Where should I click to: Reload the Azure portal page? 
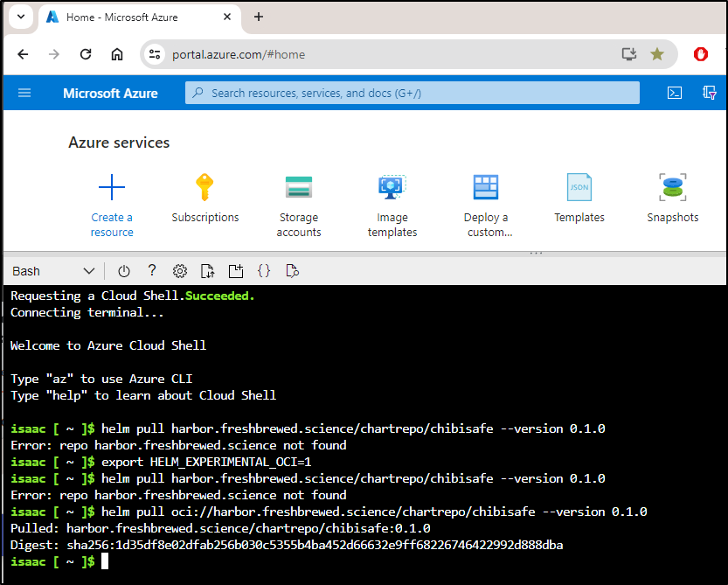(86, 54)
